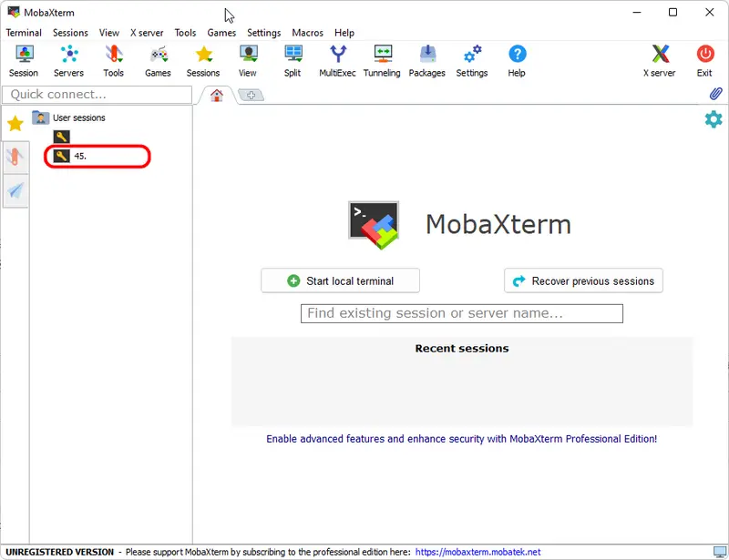
Task: Open the X server menu
Action: pyautogui.click(x=147, y=33)
